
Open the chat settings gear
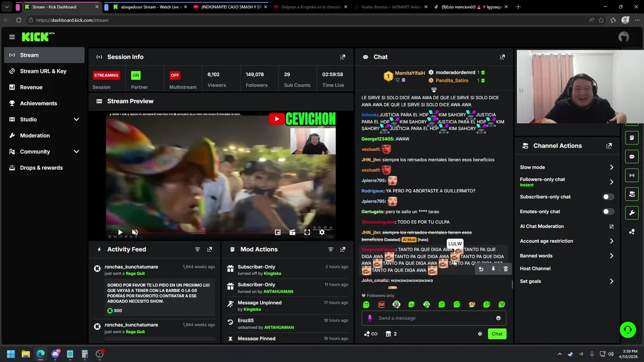click(479, 334)
